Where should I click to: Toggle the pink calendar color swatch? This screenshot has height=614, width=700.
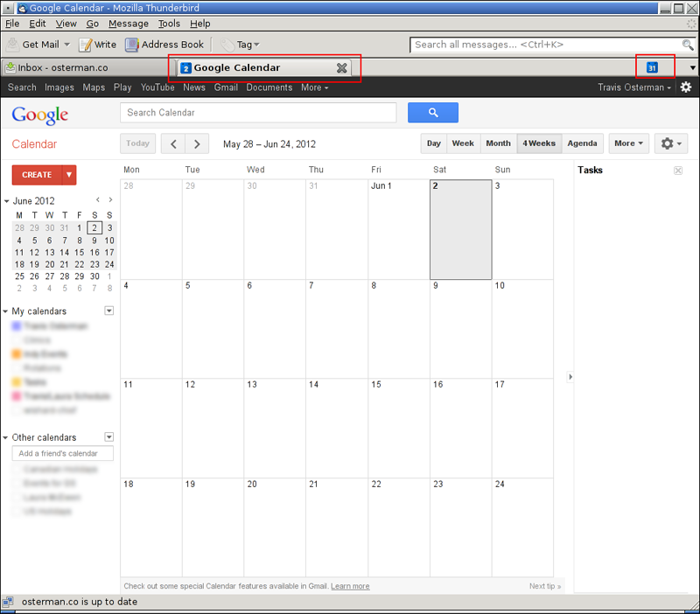(17, 396)
